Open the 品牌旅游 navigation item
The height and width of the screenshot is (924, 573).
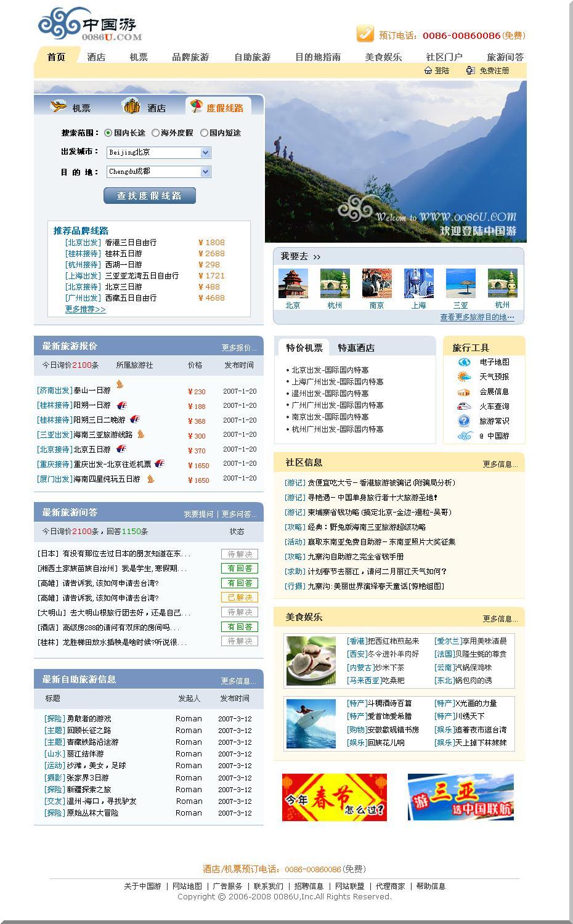point(190,57)
